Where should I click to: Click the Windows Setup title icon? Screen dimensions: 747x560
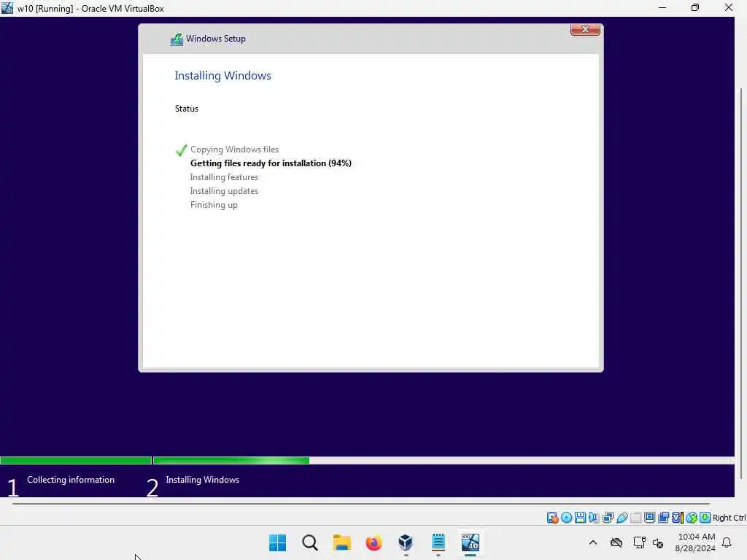pyautogui.click(x=177, y=39)
